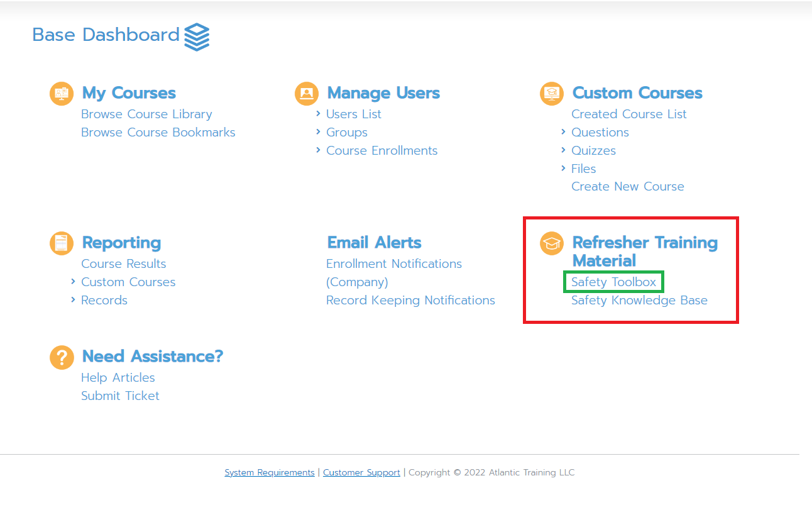
Task: Open the Questions link
Action: 600,132
